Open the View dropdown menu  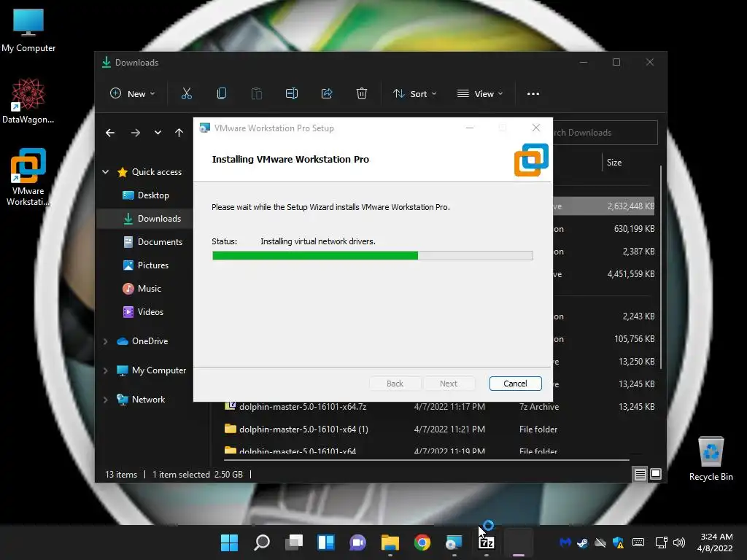pyautogui.click(x=480, y=94)
